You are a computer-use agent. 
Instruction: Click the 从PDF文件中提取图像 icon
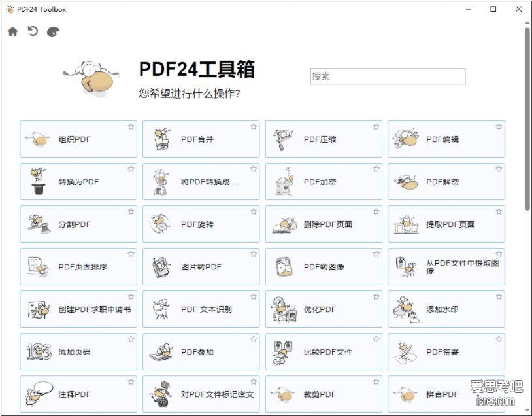(x=406, y=267)
